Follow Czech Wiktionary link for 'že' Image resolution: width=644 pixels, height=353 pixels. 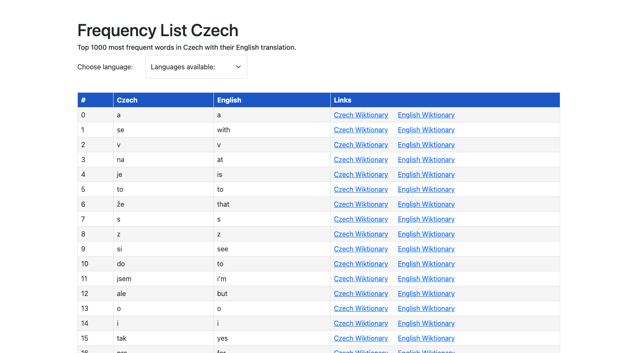360,204
